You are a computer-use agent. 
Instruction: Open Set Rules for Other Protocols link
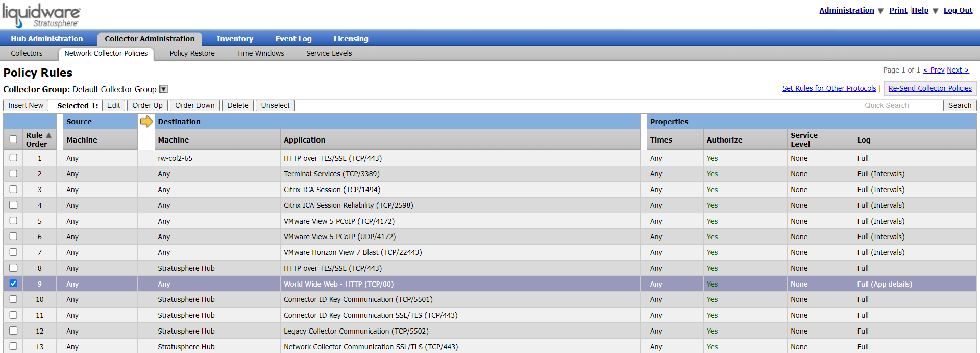click(829, 88)
